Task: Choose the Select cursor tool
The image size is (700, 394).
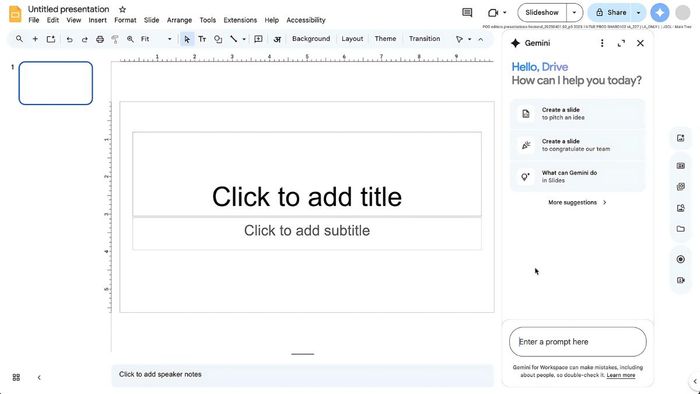Action: click(x=187, y=39)
